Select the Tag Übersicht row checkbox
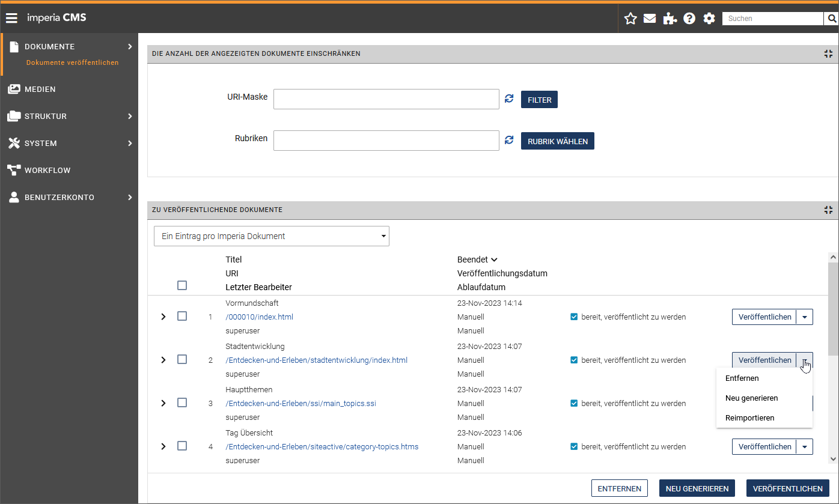839x504 pixels. [x=182, y=446]
